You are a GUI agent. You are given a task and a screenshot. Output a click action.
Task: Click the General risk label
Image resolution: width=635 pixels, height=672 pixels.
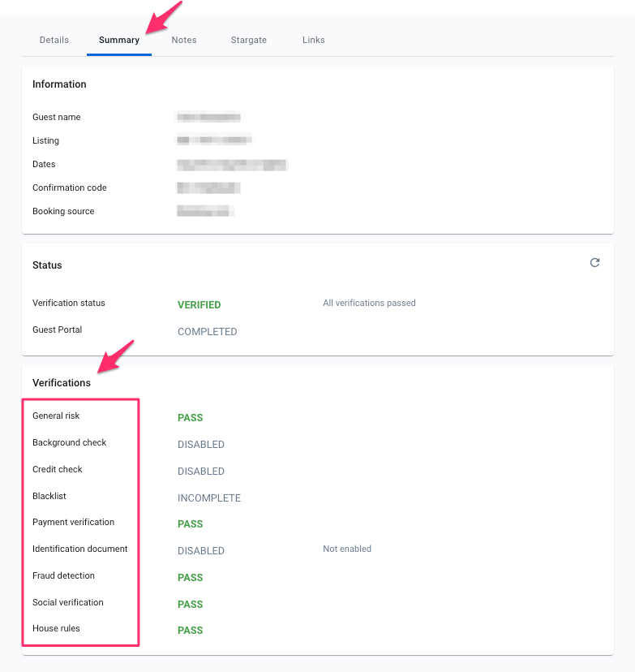[56, 416]
